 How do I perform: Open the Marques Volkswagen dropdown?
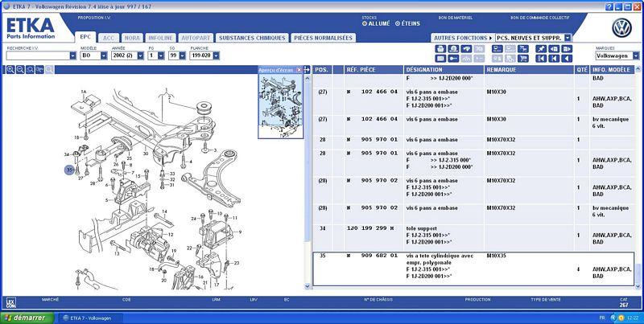[636, 55]
